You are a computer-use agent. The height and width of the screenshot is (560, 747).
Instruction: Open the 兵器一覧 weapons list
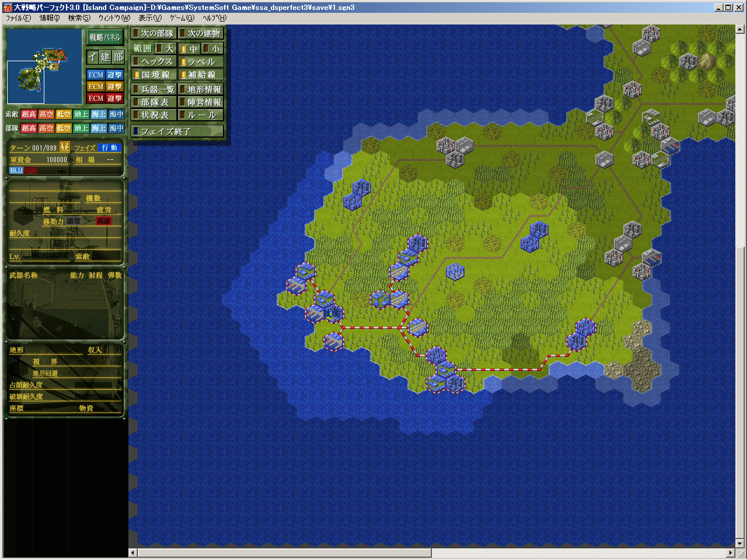[x=153, y=89]
